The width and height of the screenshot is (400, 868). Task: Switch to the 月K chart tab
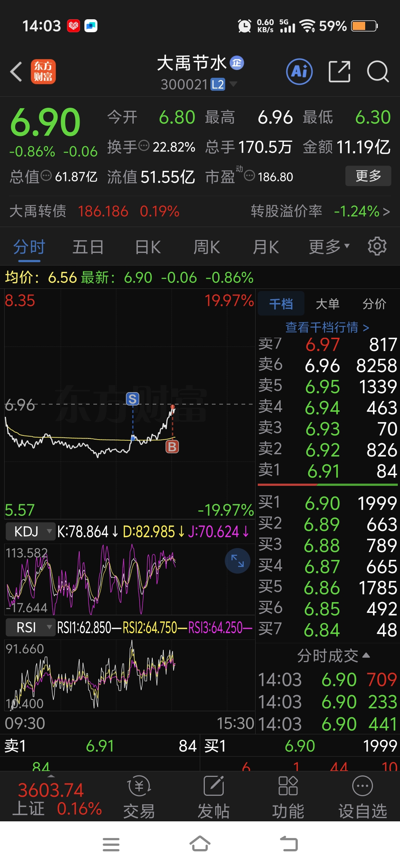point(266,247)
